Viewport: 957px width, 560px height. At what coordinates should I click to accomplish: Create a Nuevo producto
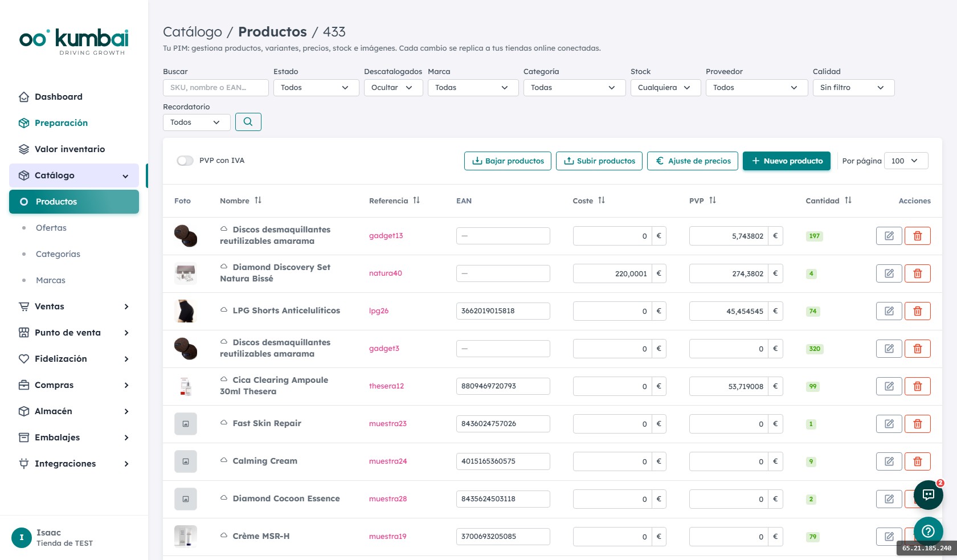click(787, 161)
